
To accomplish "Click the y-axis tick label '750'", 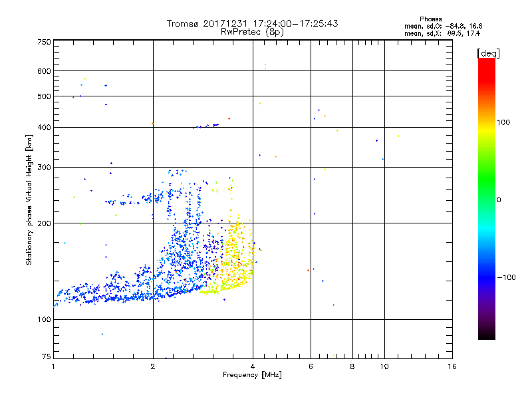I will (44, 42).
